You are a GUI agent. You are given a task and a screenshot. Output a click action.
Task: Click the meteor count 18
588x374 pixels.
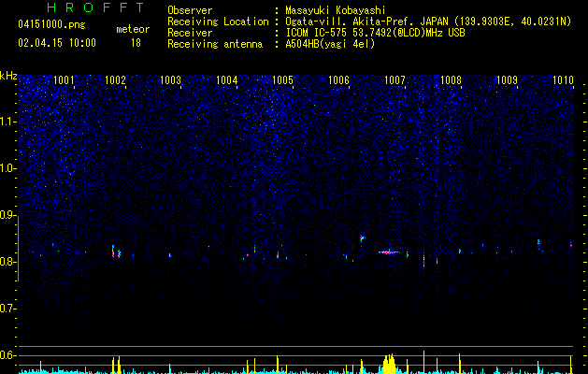136,43
